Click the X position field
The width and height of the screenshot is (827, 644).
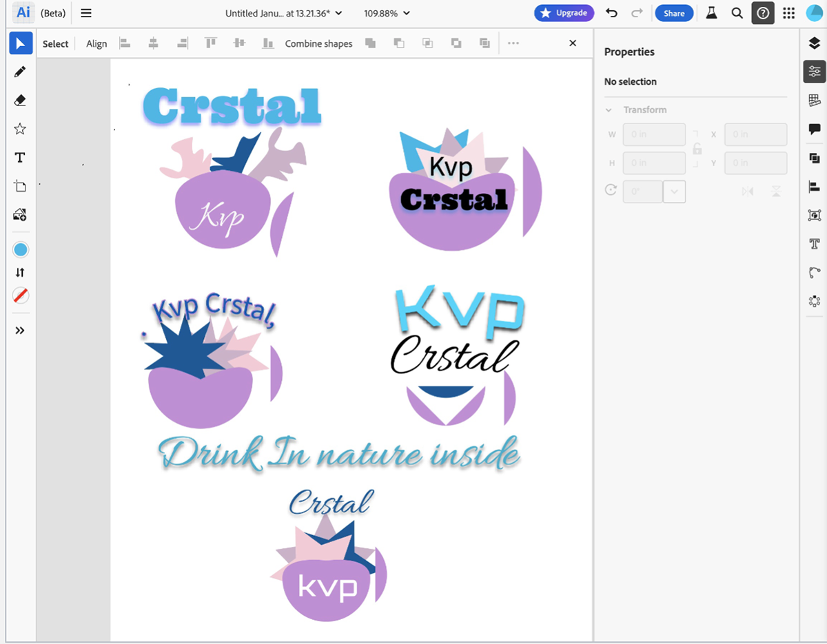[755, 134]
